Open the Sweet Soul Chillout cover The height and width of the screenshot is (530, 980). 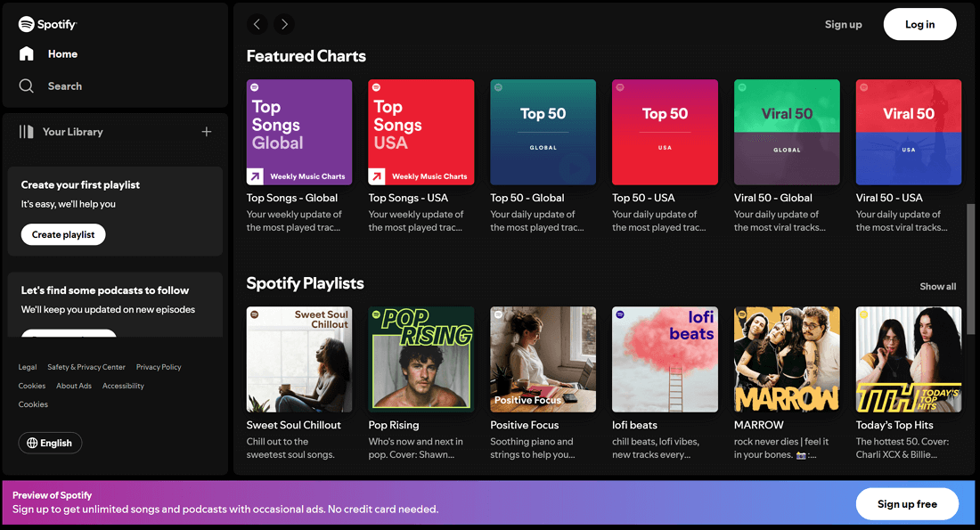(x=299, y=359)
